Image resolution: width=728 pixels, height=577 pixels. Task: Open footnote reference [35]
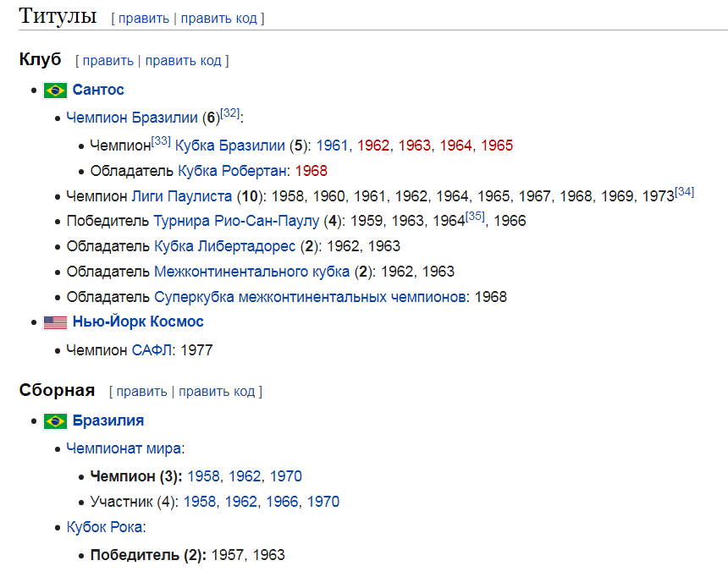475,217
